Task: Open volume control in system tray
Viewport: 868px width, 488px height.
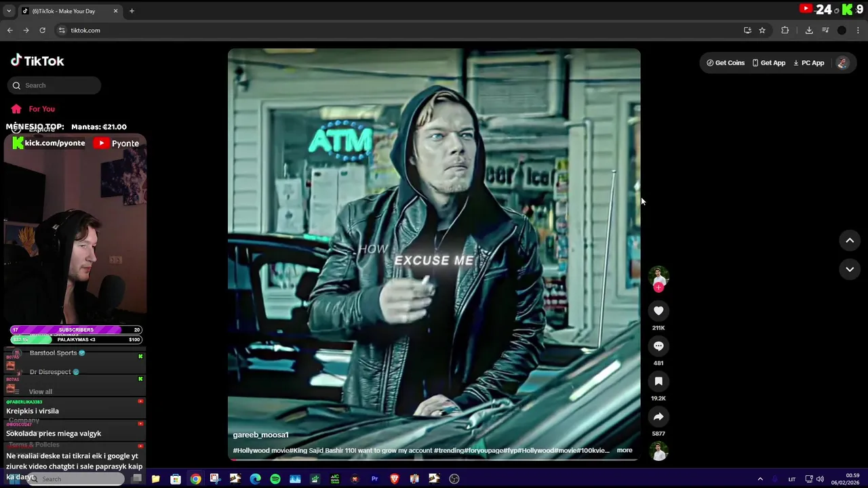Action: click(x=820, y=479)
